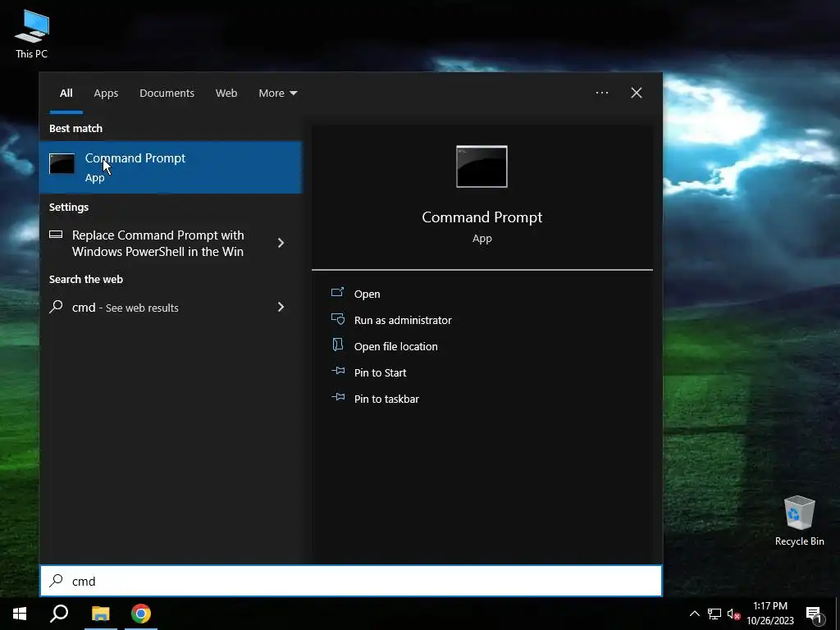Screen dimensions: 840x630
Task: Click keyboard icon beside Replace Command Prompt setting
Action: coord(56,234)
